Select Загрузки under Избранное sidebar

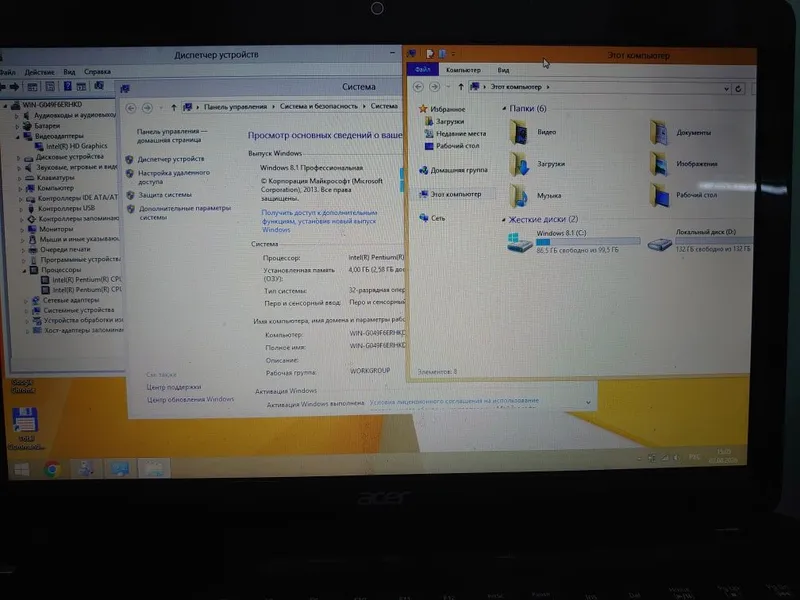(x=444, y=121)
